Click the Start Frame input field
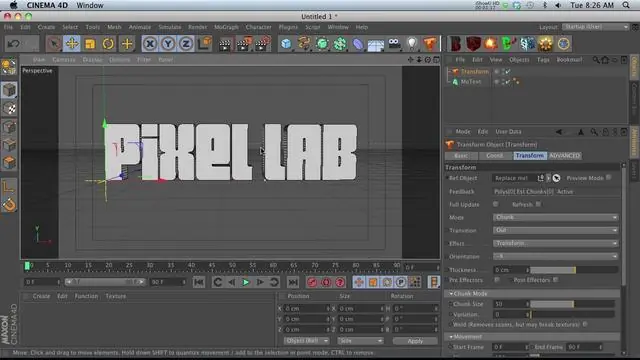 coord(510,347)
